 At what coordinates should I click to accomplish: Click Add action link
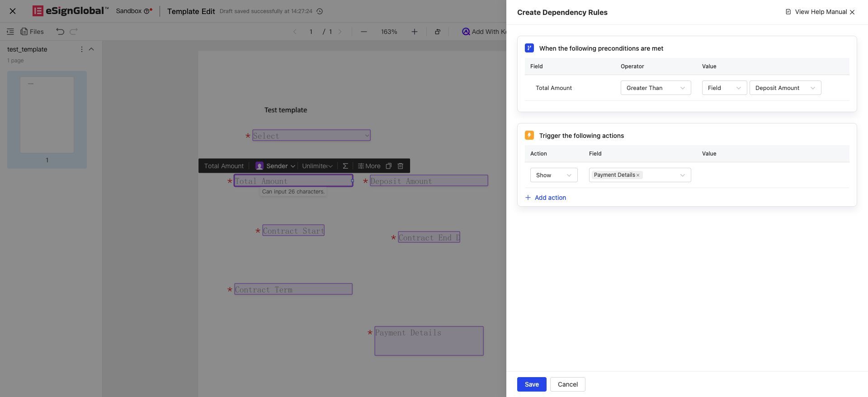(546, 198)
